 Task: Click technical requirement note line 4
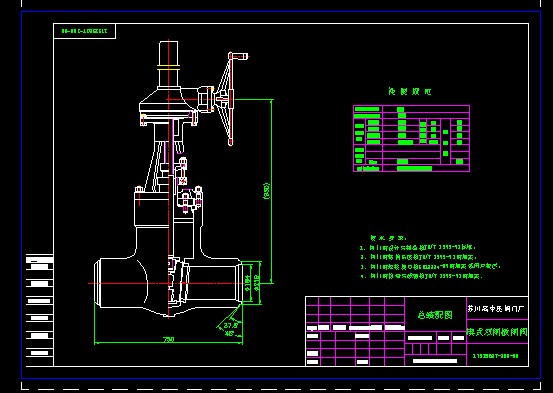(421, 276)
